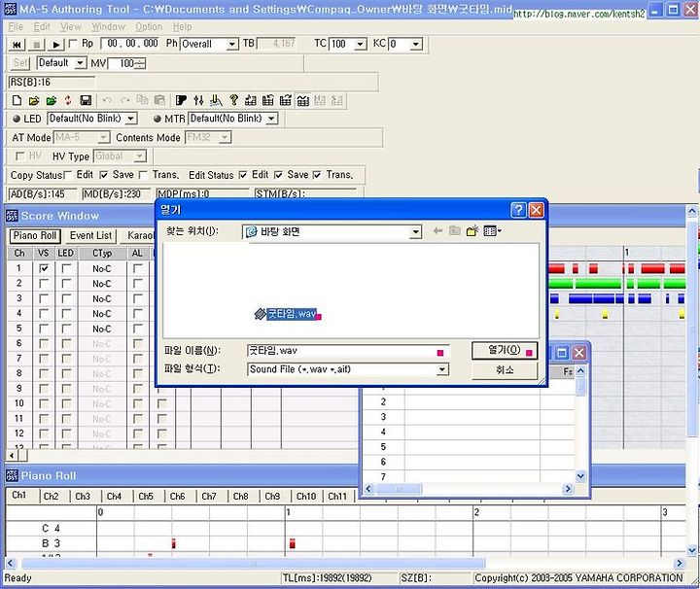Toggle Edit Status Save checkbox
700x589 pixels.
coord(278,175)
